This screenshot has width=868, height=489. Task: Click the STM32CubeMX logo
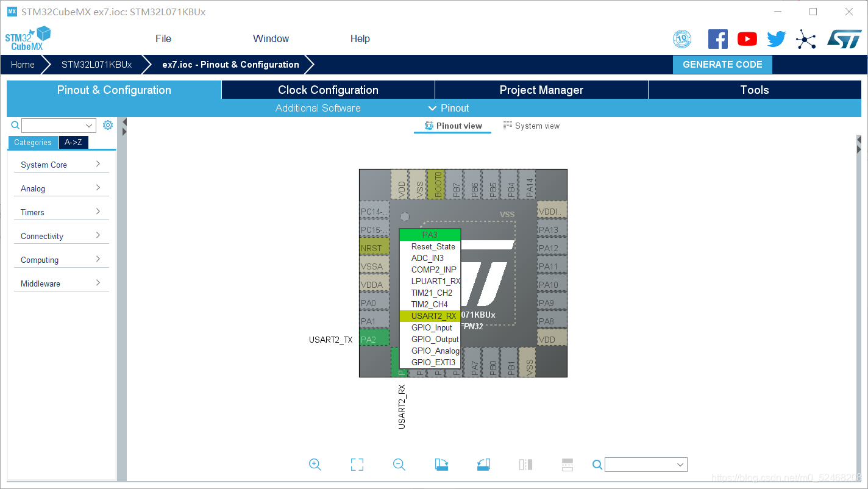tap(27, 38)
